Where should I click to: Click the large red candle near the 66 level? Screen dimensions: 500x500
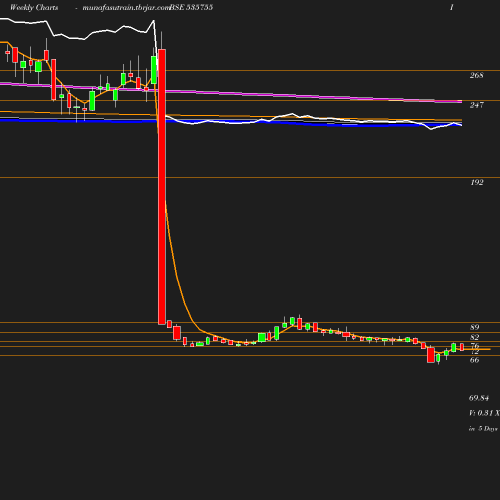pyautogui.click(x=431, y=355)
